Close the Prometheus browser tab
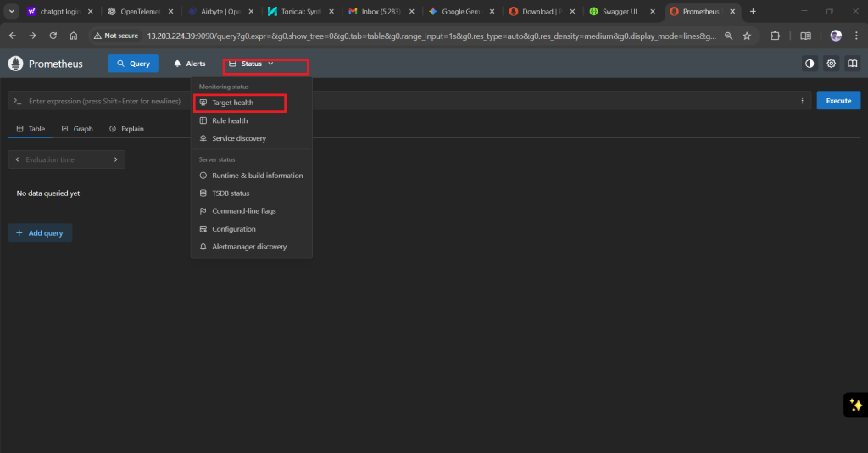The image size is (868, 453). click(x=732, y=11)
